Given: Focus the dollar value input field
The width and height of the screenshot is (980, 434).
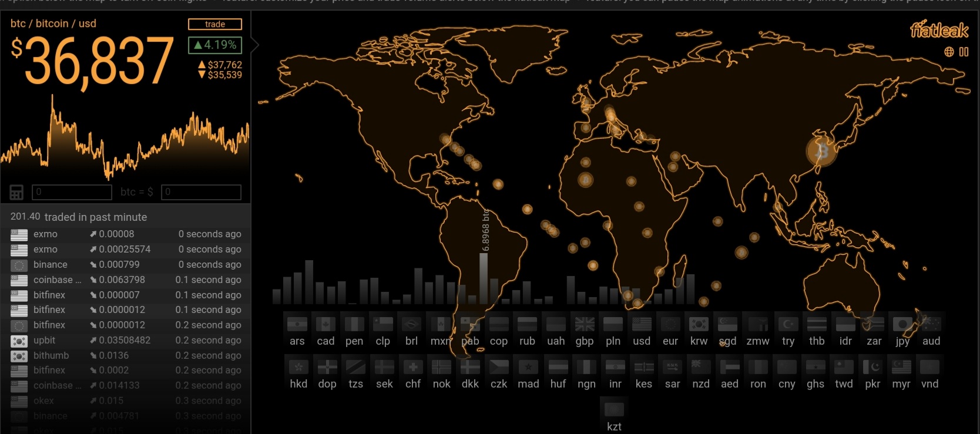Looking at the screenshot, I should point(201,192).
